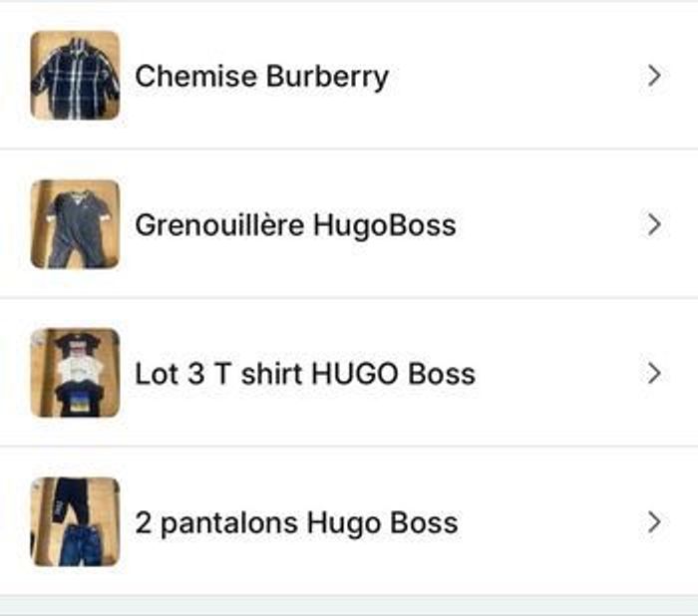The width and height of the screenshot is (698, 616).
Task: Click the word pantalons in the fourth item
Action: pos(227,522)
